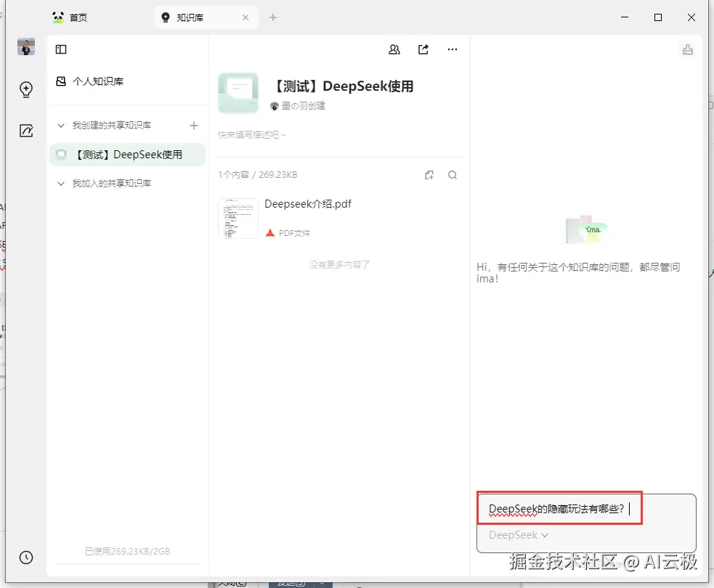Open 个人知识库 personal knowledge base
714x588 pixels.
[x=90, y=81]
